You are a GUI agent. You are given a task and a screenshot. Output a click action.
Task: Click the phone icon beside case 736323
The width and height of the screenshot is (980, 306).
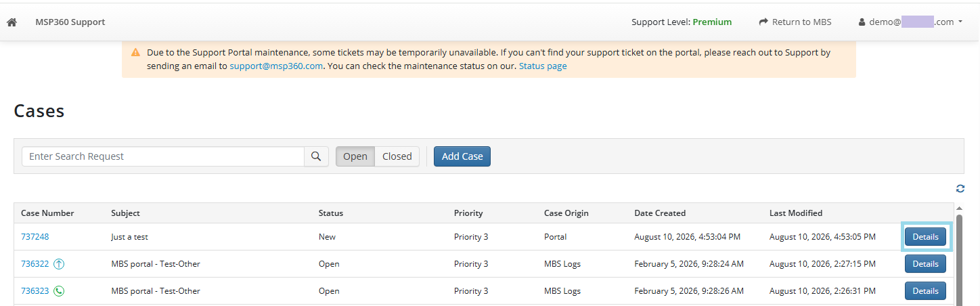pyautogui.click(x=59, y=291)
